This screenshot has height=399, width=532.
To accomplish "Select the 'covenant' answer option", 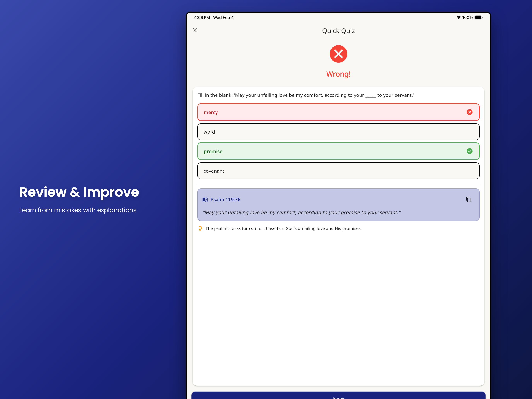I will [x=338, y=171].
